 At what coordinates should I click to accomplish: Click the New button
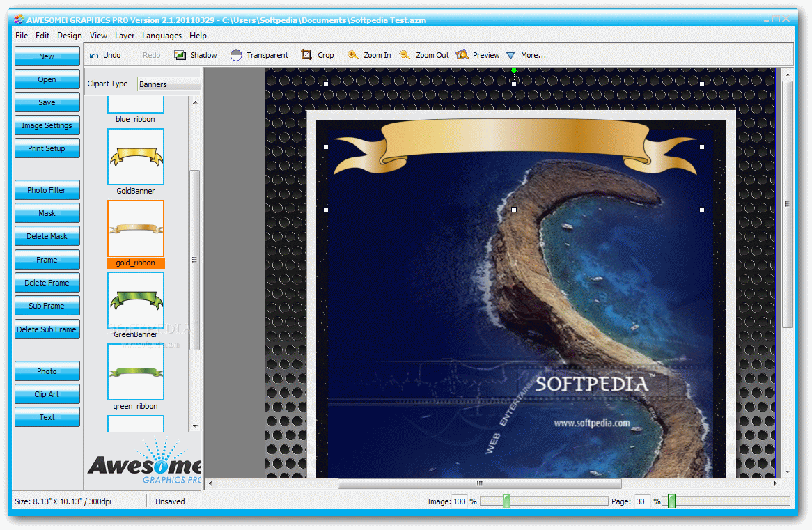[x=47, y=56]
